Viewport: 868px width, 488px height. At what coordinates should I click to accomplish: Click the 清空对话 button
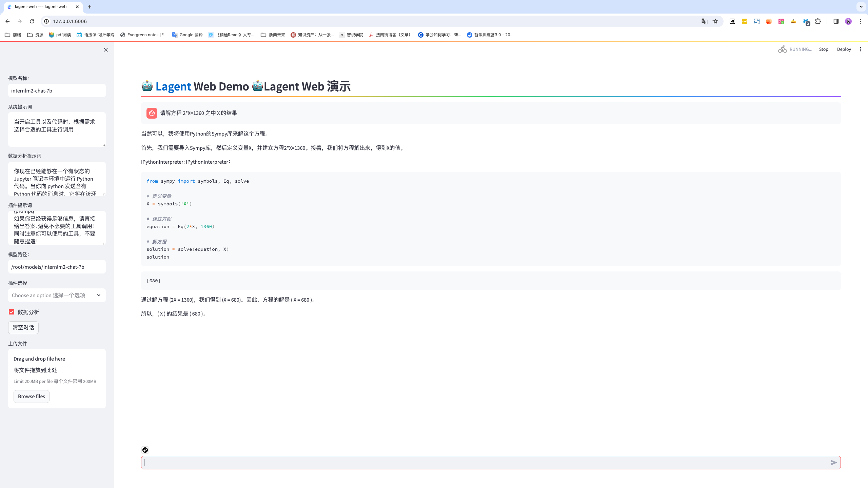coord(23,327)
